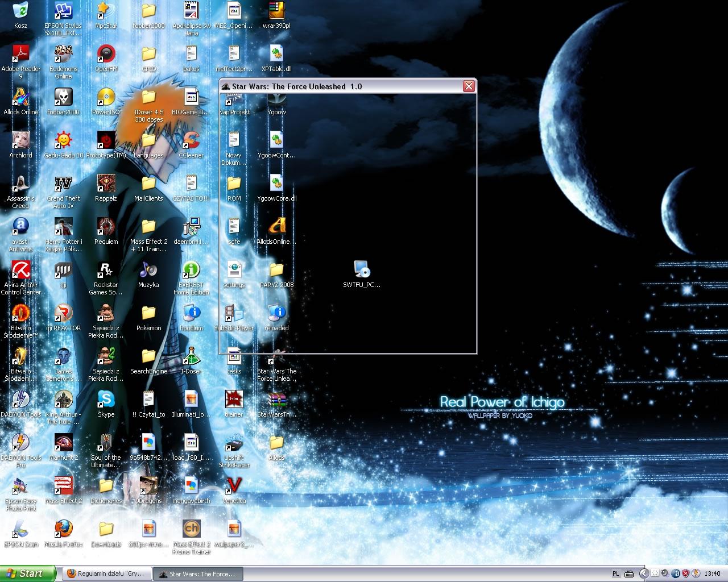Select the Soul of the Ultimate icon
Screen dimensions: 728x582
click(106, 451)
